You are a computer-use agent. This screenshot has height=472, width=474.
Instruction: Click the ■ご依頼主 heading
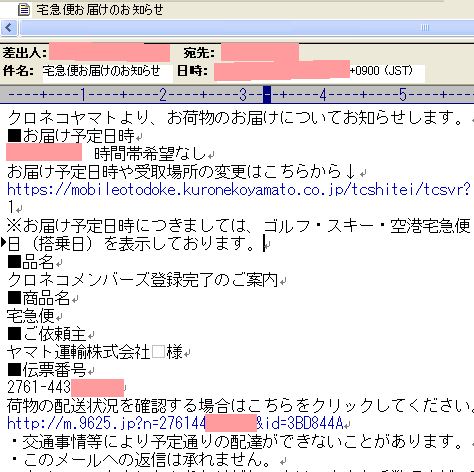[x=47, y=334]
